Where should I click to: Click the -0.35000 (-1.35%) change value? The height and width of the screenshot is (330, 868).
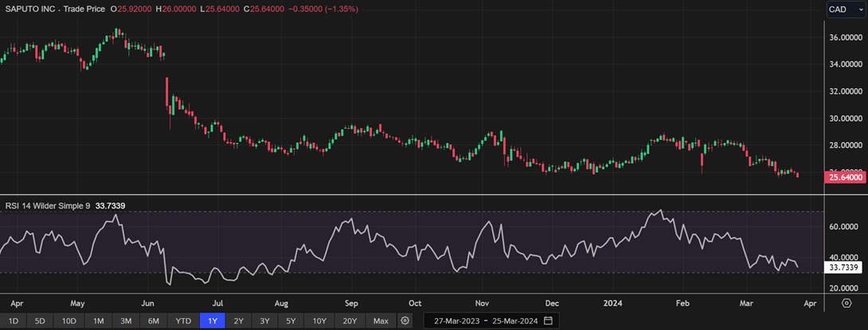point(324,10)
